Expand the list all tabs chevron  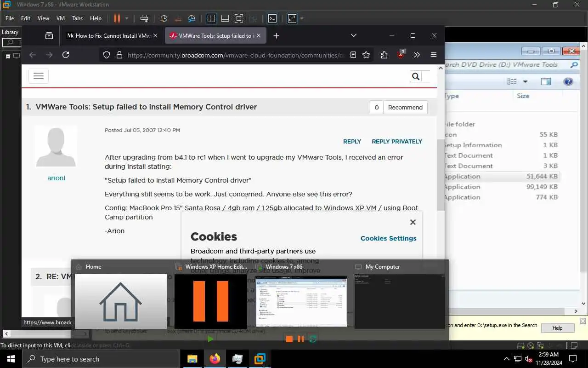pyautogui.click(x=353, y=35)
